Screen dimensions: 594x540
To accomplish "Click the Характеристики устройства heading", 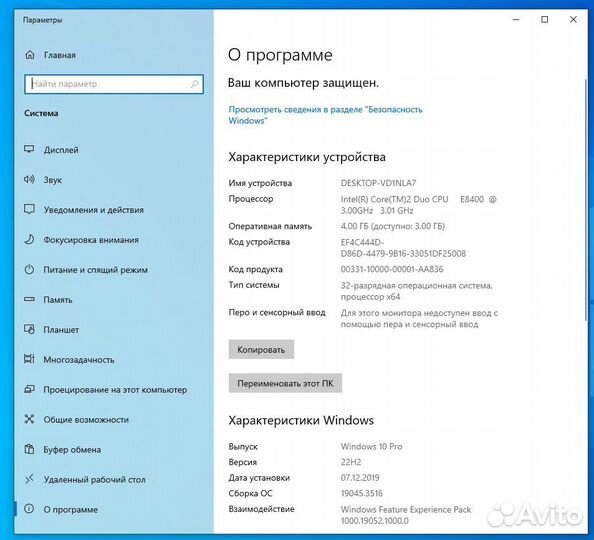I will tap(307, 157).
